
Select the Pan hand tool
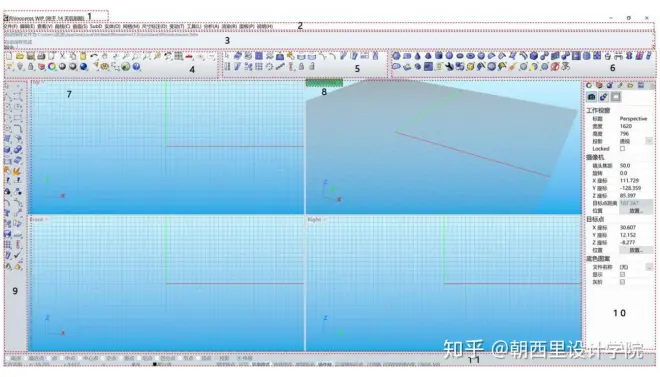[x=104, y=56]
